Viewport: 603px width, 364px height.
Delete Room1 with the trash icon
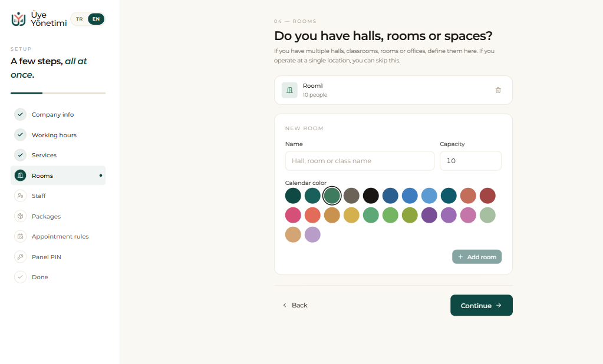[x=498, y=90]
